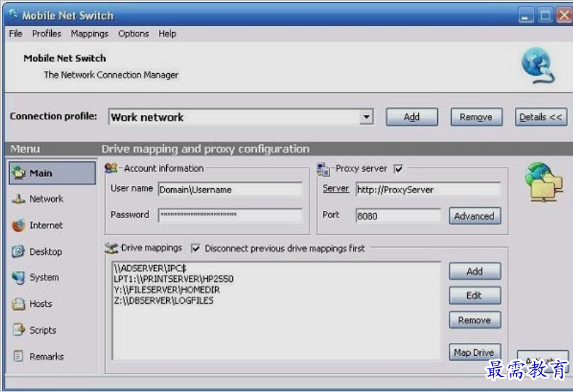The height and width of the screenshot is (392, 573).
Task: Click the Drive mappings icon
Action: [111, 248]
